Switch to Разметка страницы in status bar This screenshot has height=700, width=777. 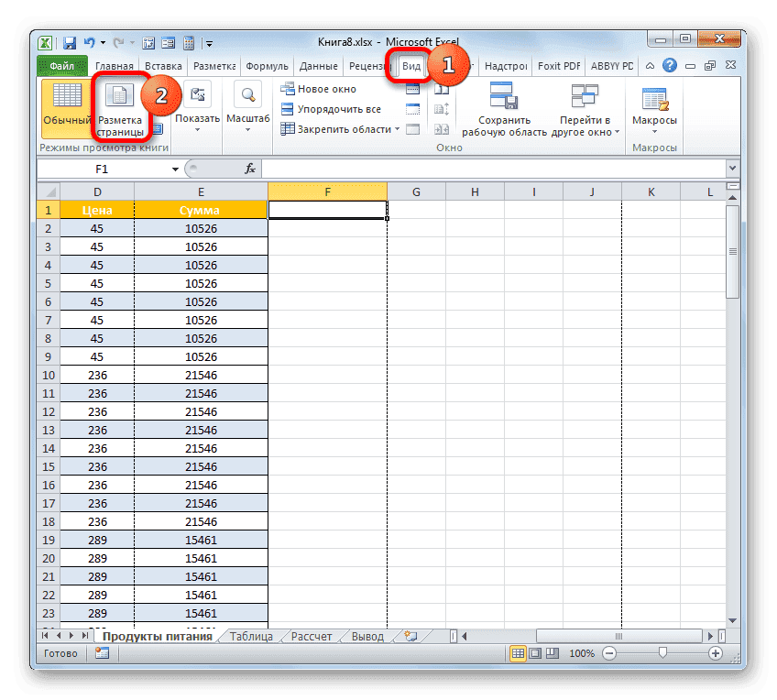(x=532, y=653)
